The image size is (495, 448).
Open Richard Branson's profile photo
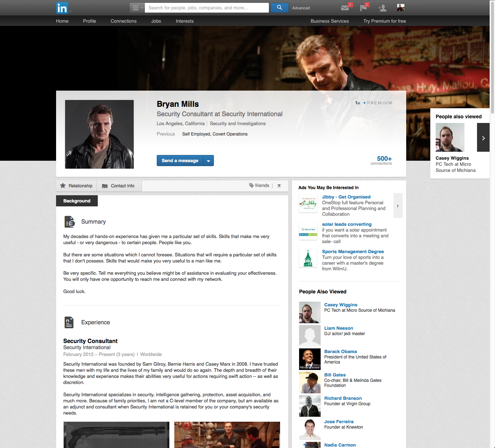pyautogui.click(x=310, y=406)
